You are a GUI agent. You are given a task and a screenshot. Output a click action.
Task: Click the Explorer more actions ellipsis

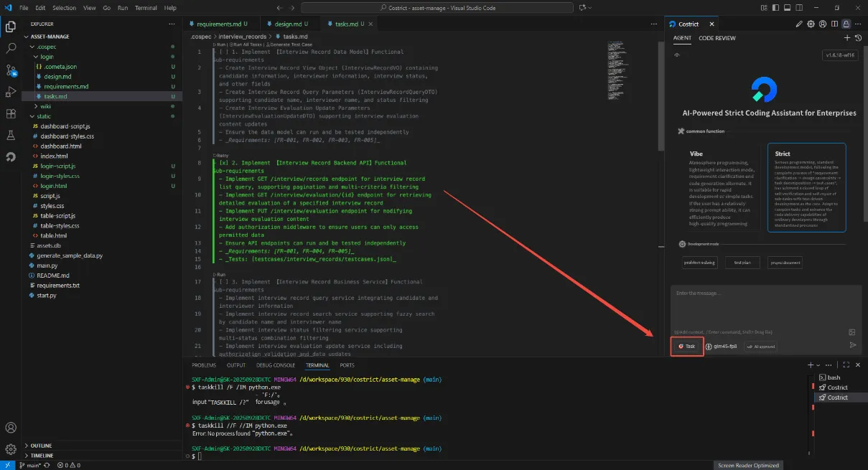pyautogui.click(x=172, y=24)
